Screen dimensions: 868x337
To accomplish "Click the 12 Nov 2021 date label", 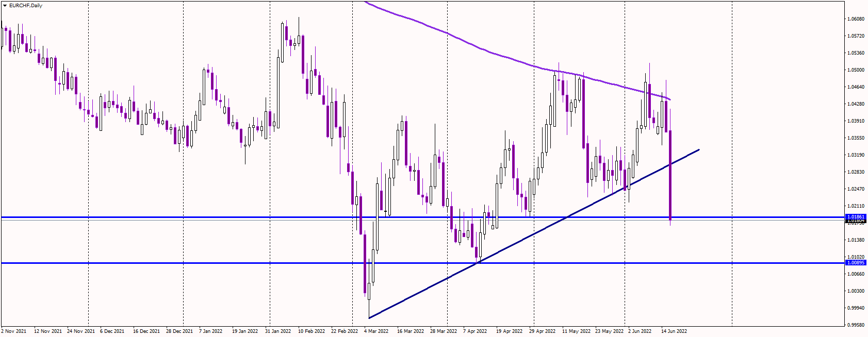I will 48,331.
